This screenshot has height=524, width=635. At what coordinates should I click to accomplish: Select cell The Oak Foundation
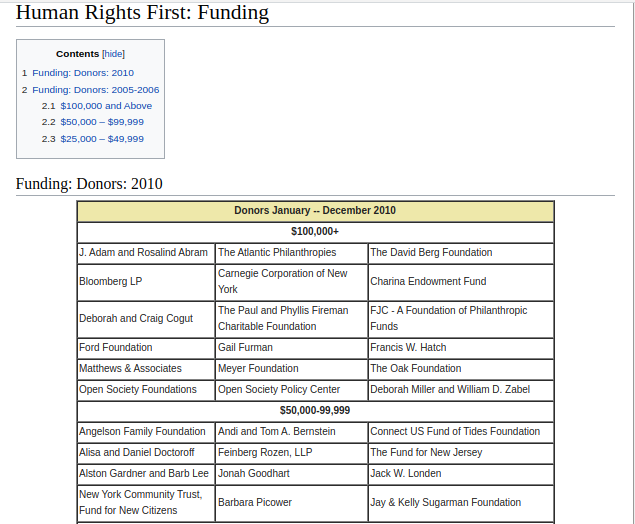(461, 369)
